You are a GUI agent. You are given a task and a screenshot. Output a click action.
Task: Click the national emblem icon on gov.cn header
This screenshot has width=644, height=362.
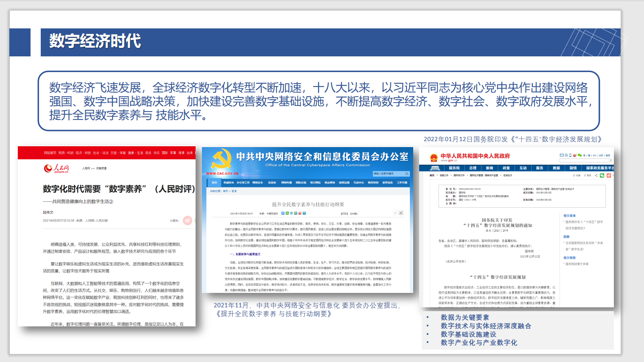434,158
